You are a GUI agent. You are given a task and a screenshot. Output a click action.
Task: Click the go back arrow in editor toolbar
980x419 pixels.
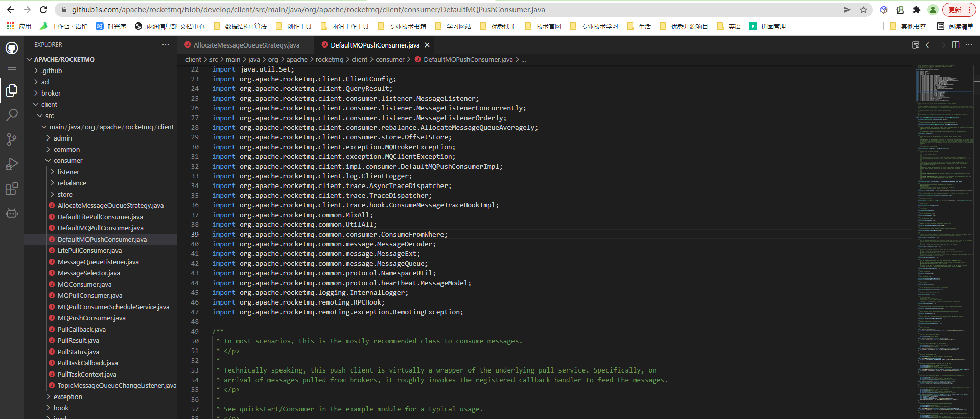click(x=929, y=45)
